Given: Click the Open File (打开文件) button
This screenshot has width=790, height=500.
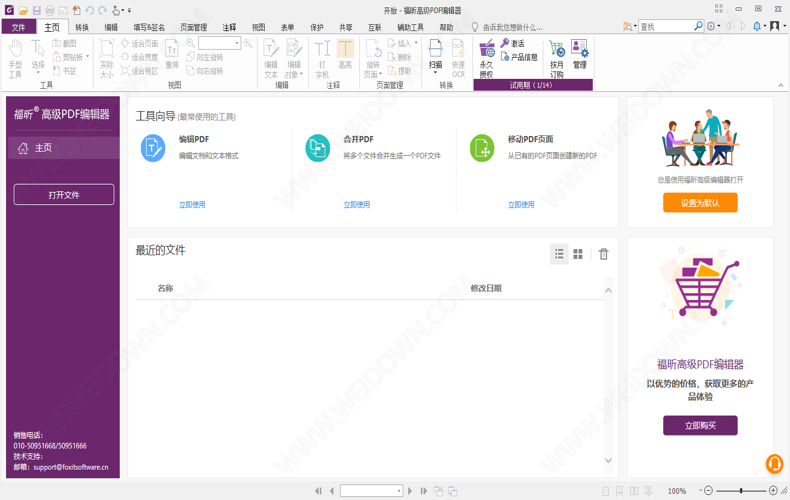Looking at the screenshot, I should pyautogui.click(x=64, y=195).
